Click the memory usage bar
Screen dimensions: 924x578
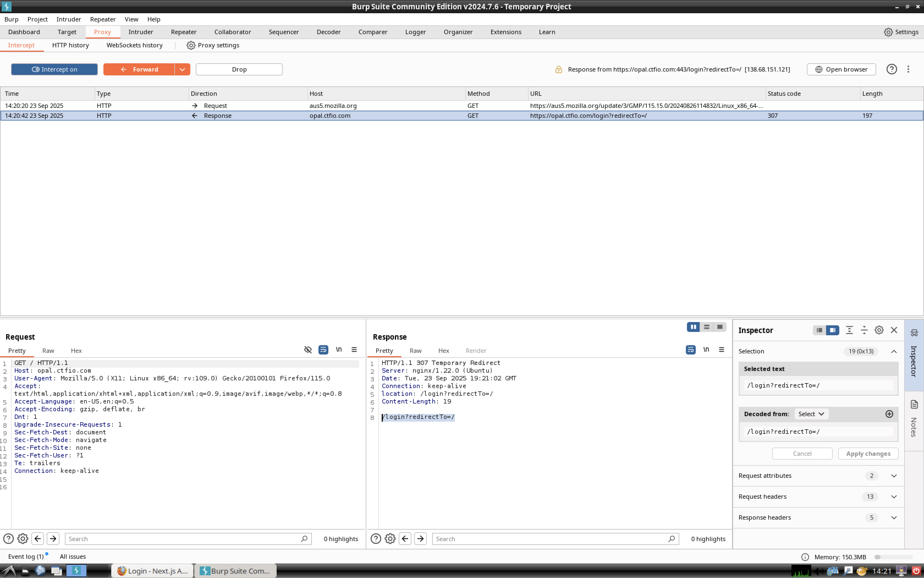(x=893, y=557)
